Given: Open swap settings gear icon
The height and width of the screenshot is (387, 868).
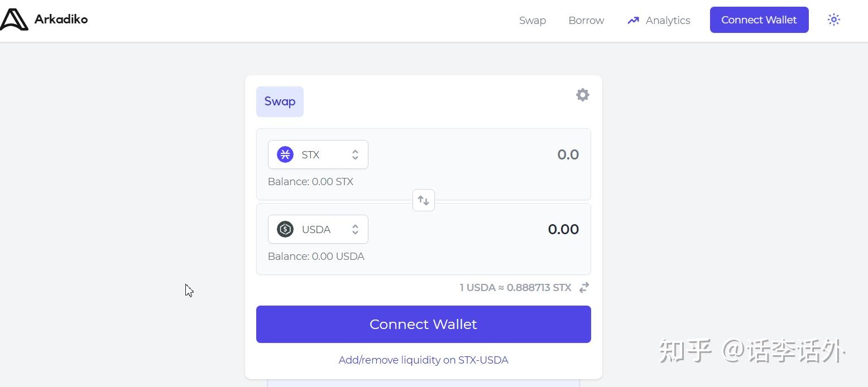Looking at the screenshot, I should point(582,95).
